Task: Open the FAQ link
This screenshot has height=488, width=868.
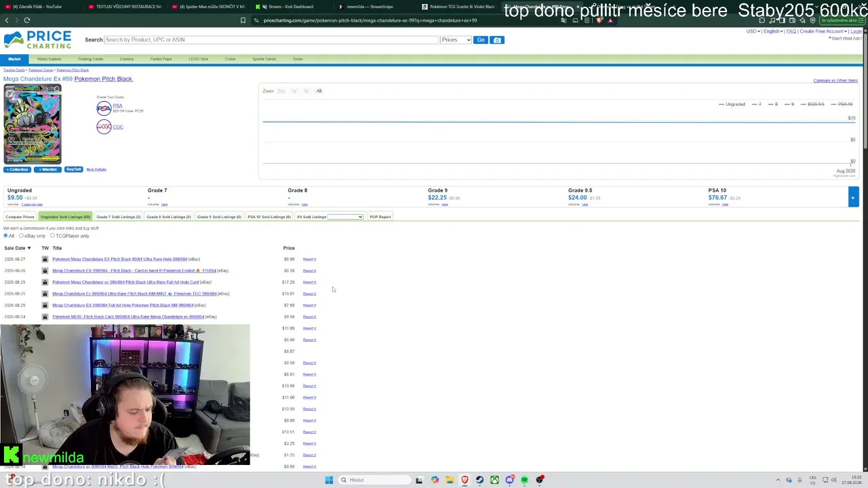Action: coord(791,31)
